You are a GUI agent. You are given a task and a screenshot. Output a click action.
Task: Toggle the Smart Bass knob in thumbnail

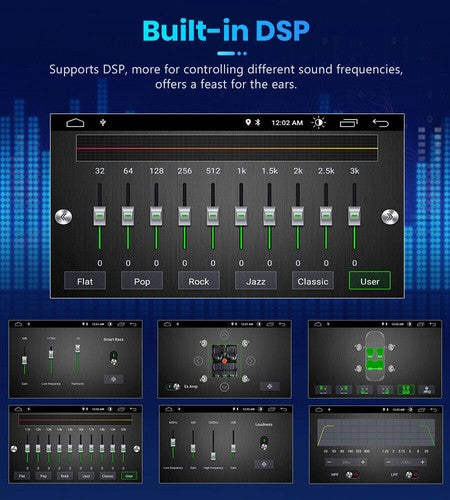(x=113, y=358)
